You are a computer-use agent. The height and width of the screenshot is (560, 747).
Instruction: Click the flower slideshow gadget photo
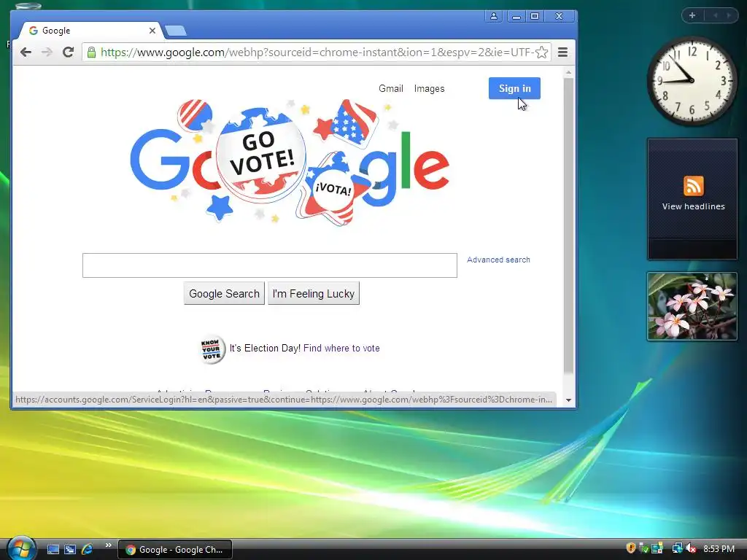[692, 306]
